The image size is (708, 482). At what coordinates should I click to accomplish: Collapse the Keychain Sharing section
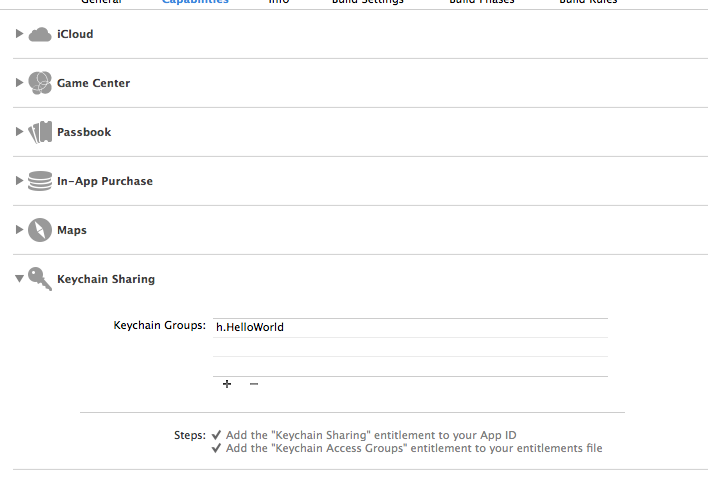point(19,279)
